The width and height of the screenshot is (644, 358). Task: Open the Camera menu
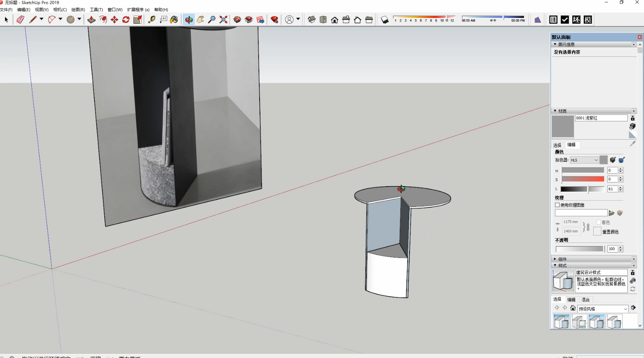tap(60, 10)
